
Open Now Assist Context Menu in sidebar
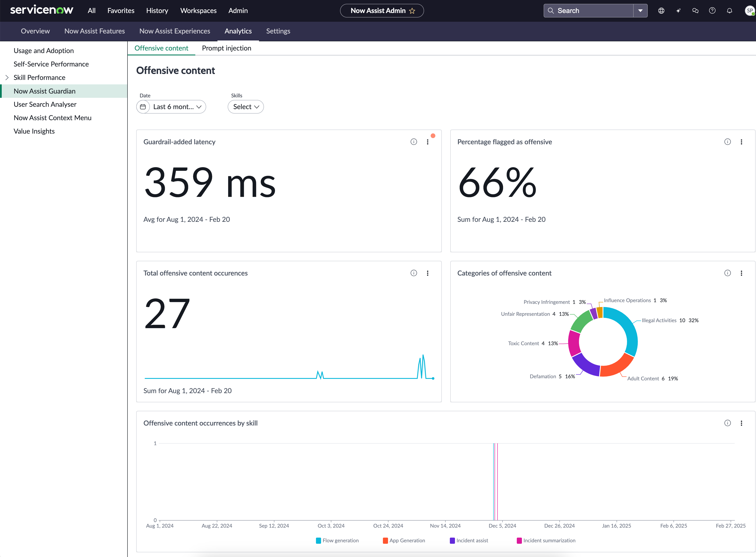[x=52, y=118]
